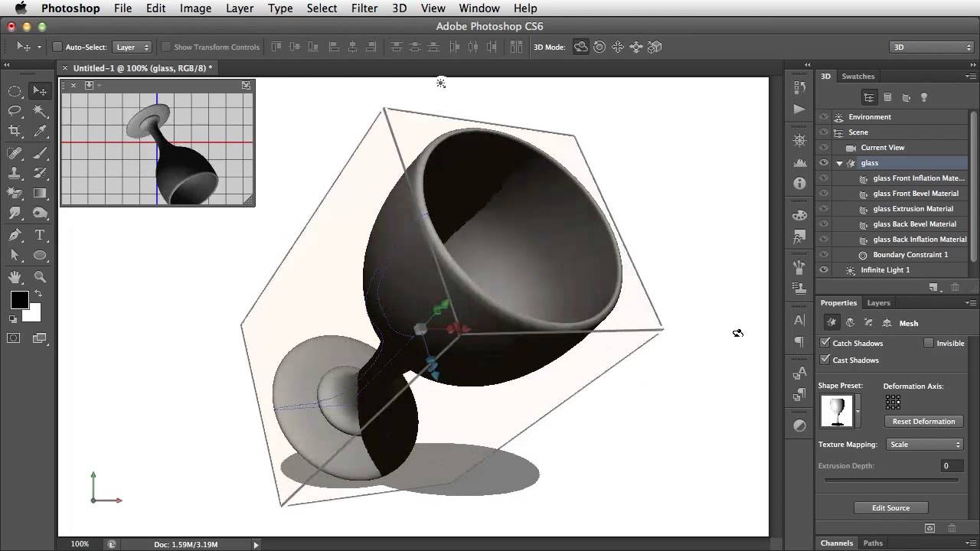Activate the 3D Rotate camera mode
The image size is (980, 551).
pyautogui.click(x=580, y=47)
